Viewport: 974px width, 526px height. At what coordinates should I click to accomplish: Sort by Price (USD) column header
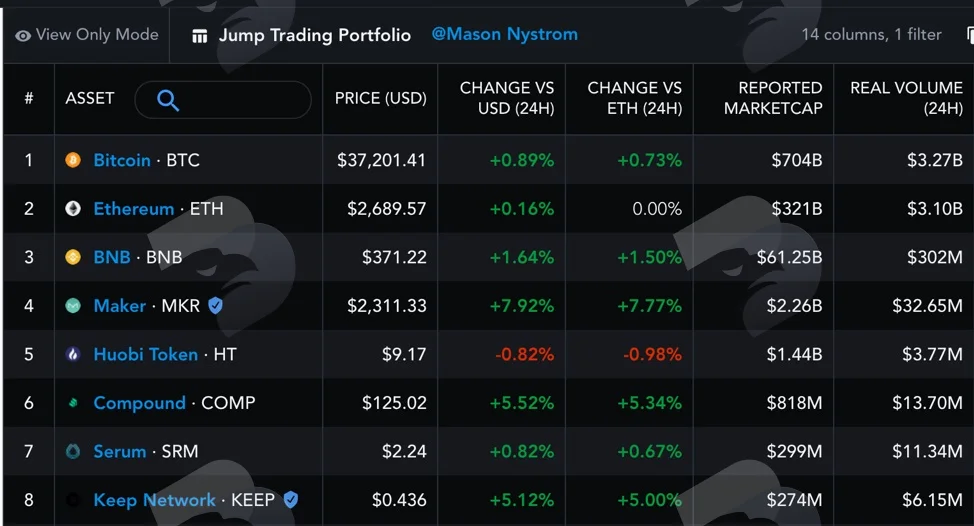(x=380, y=98)
